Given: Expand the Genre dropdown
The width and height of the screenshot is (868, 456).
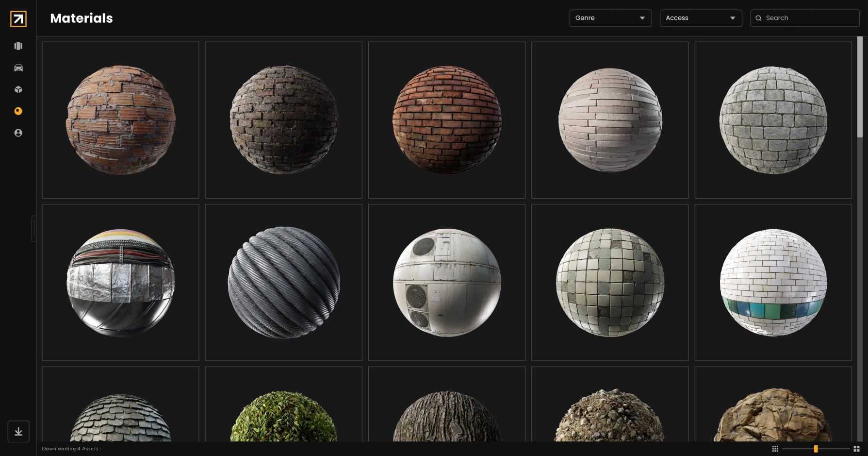Looking at the screenshot, I should pyautogui.click(x=610, y=18).
